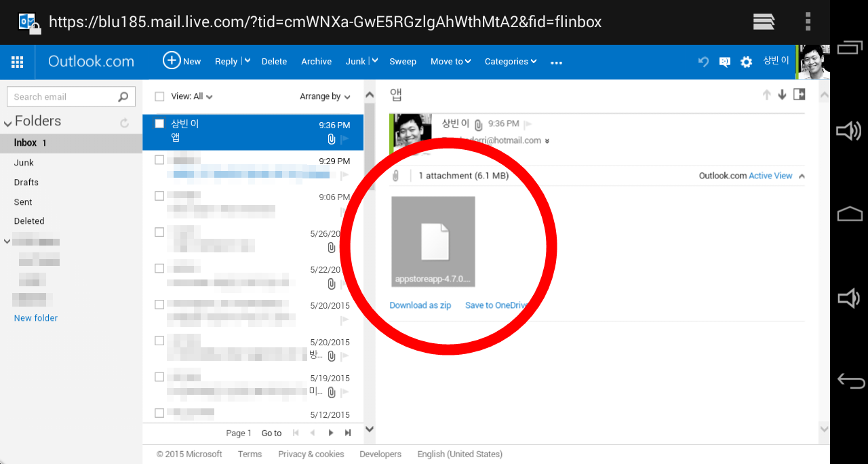Delete the selected email
868x464 pixels.
pos(274,61)
